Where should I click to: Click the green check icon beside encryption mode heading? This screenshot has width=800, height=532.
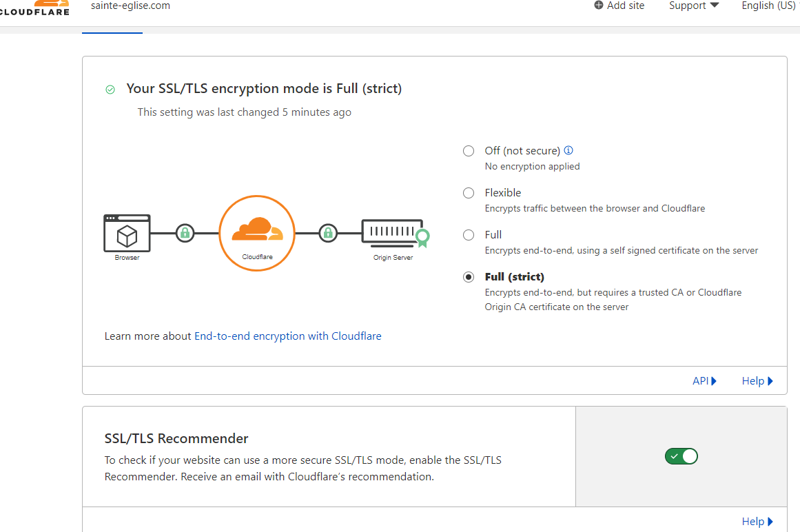pos(110,90)
